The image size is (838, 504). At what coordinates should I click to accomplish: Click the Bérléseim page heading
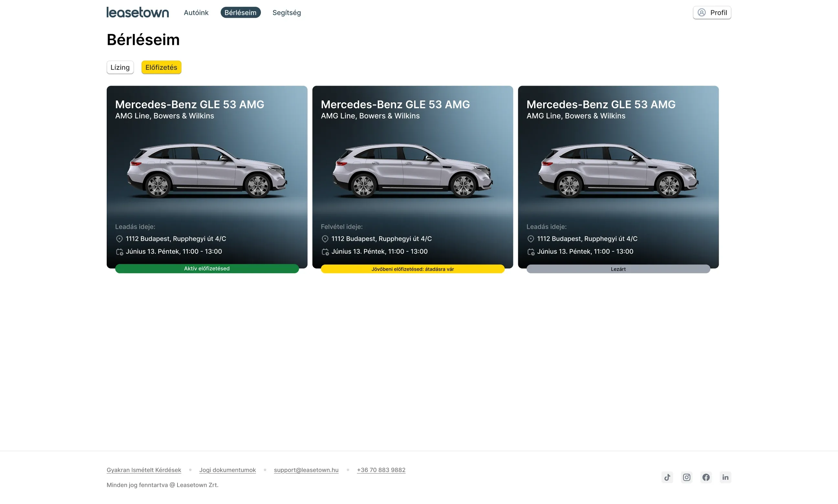point(143,40)
